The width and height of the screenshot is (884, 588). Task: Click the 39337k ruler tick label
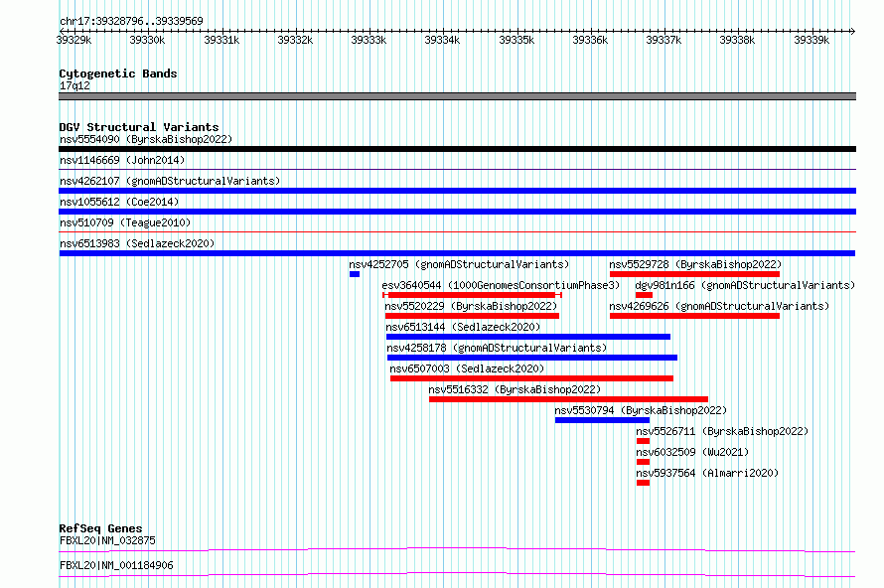pos(663,40)
